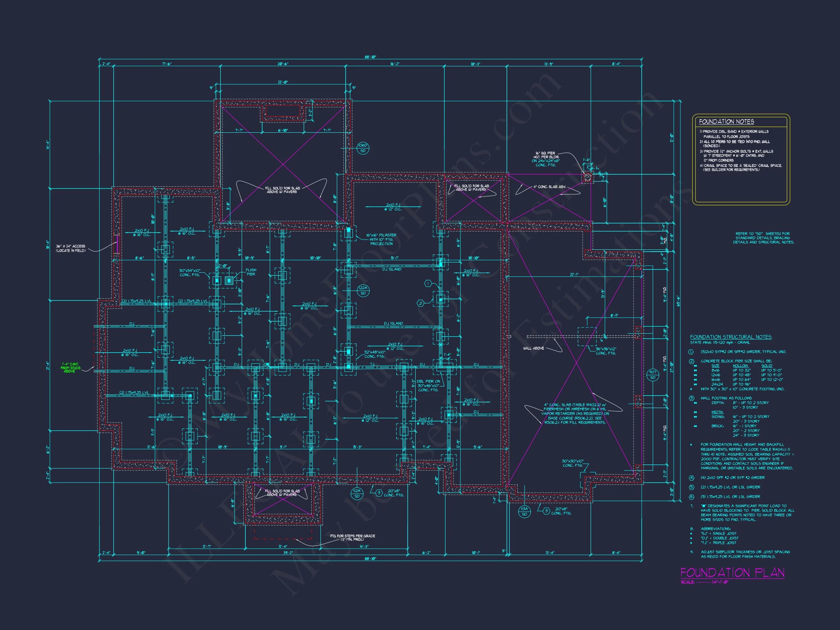
Task: Click the 106D SD detail callout bubble
Action: (363, 148)
